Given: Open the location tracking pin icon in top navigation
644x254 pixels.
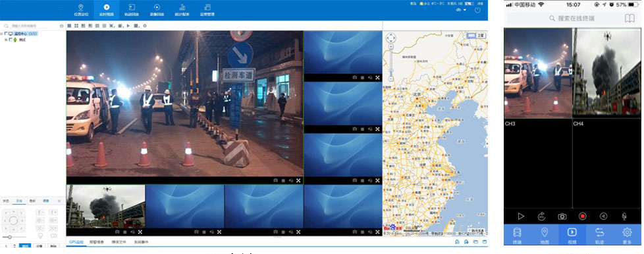Looking at the screenshot, I should pyautogui.click(x=80, y=7).
